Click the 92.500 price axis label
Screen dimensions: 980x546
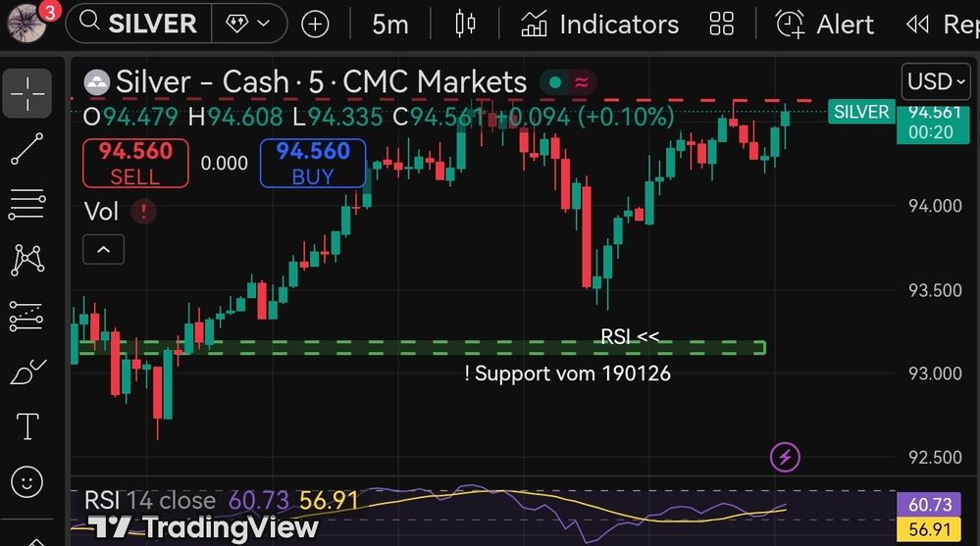(x=935, y=458)
